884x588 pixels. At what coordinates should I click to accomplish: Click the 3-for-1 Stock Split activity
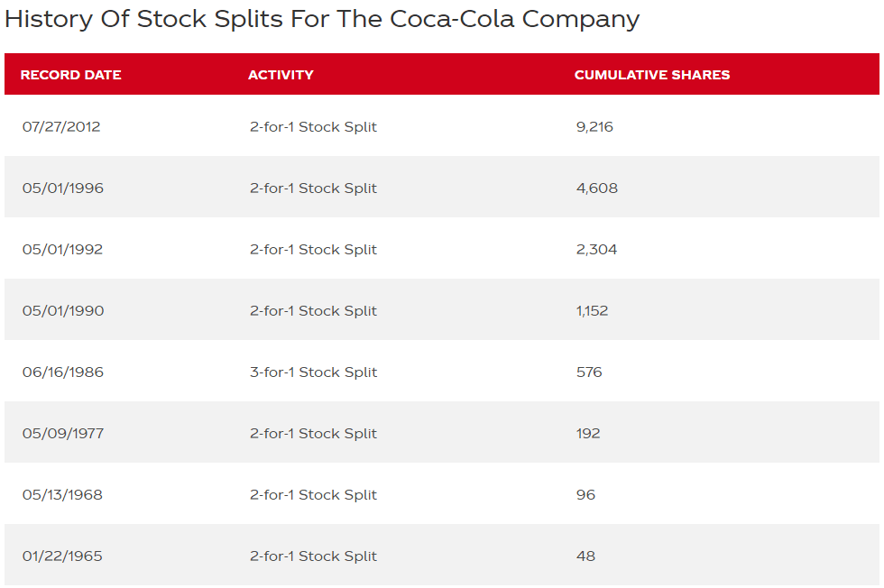coord(313,372)
